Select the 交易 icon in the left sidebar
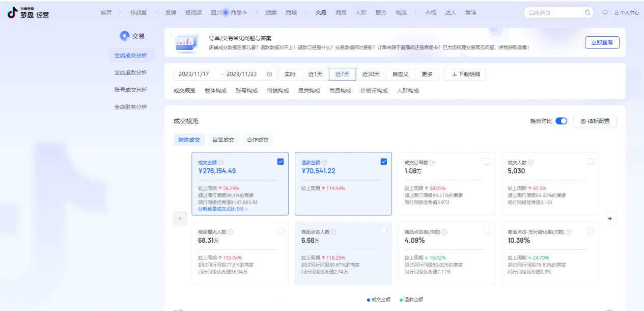This screenshot has height=311, width=644. coord(124,35)
